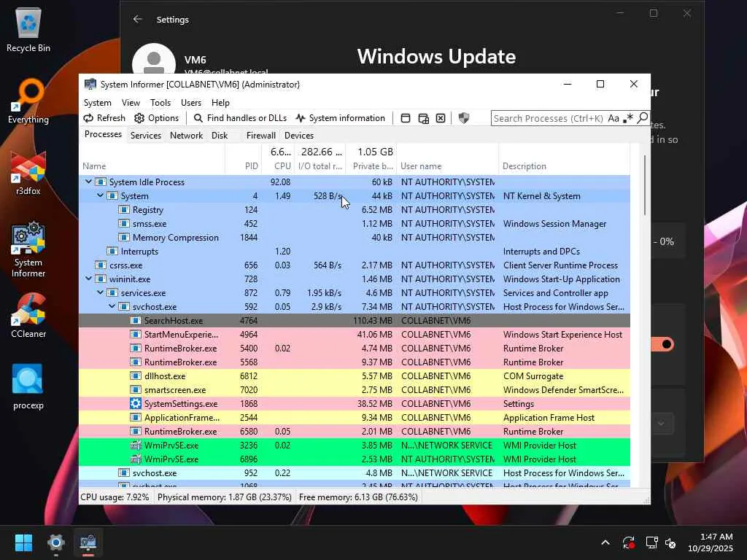Viewport: 747px width, 560px height.
Task: Collapse the services.exe tree node
Action: [x=100, y=292]
